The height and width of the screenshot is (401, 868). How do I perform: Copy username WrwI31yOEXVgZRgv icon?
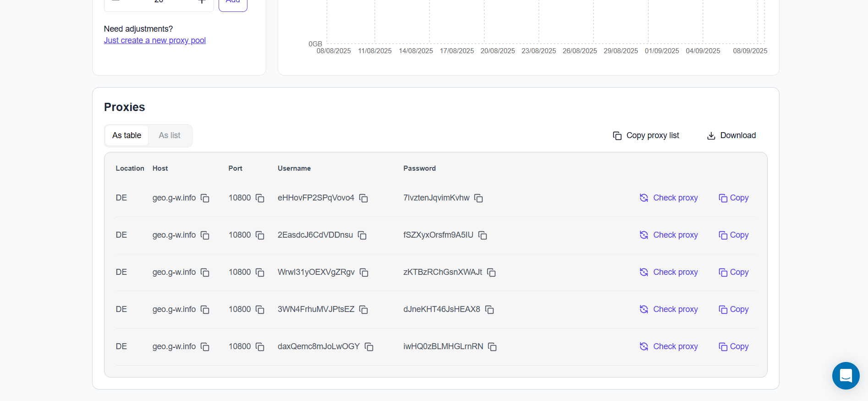[x=364, y=273]
